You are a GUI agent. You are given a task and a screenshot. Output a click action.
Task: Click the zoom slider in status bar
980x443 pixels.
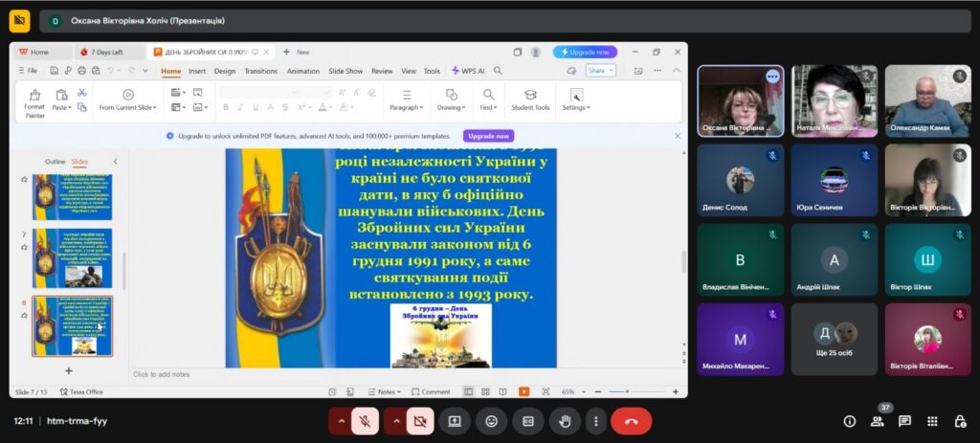coord(624,391)
